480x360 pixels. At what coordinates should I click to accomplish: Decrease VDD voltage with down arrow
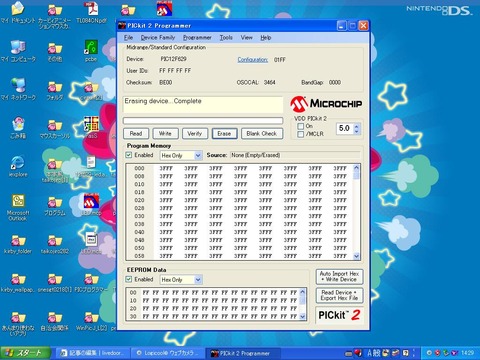pos(357,131)
